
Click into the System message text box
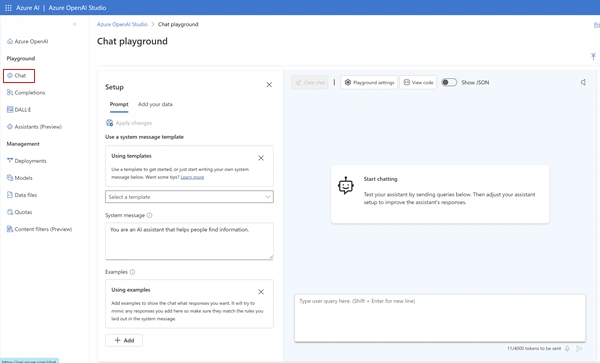(x=189, y=241)
